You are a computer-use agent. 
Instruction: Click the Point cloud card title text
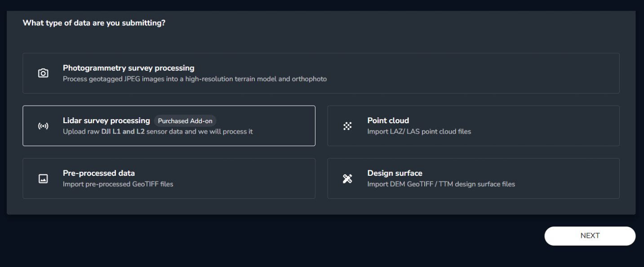[x=388, y=120]
